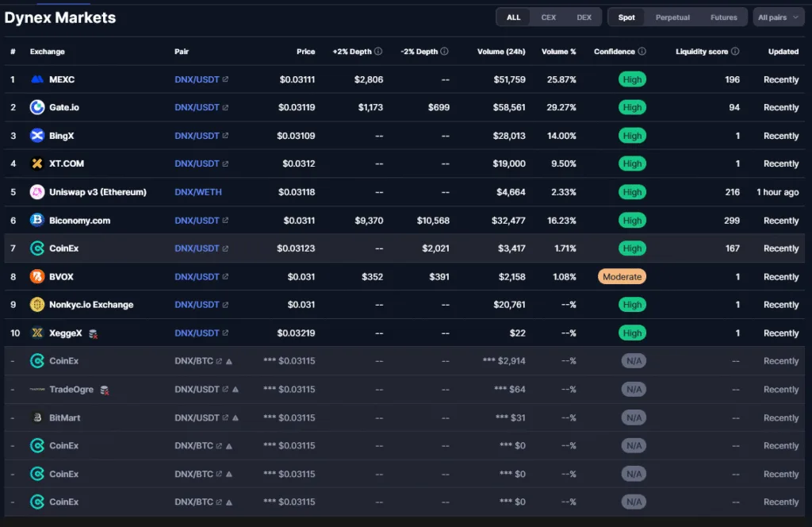Viewport: 812px width, 527px height.
Task: Click the BingX exchange logo
Action: coord(37,136)
